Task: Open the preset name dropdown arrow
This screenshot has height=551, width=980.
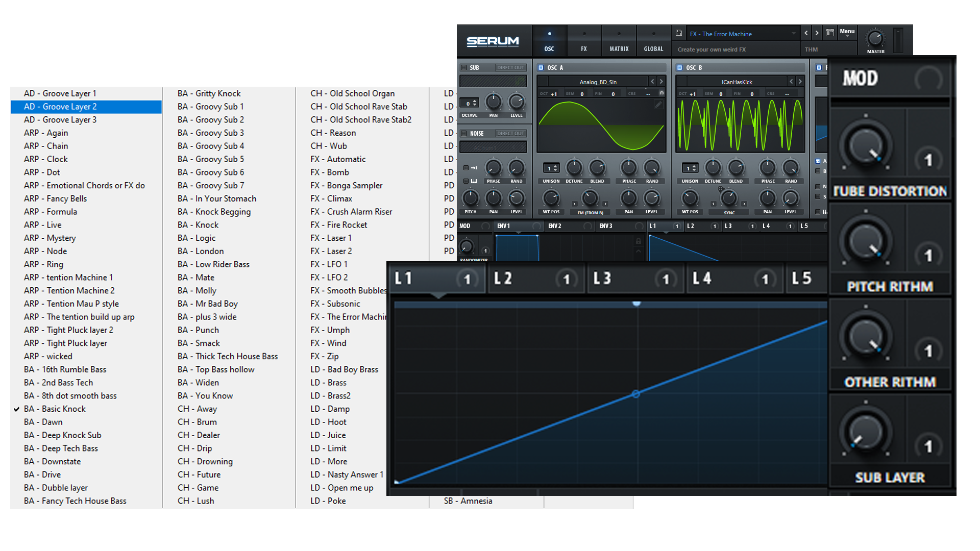Action: (793, 34)
